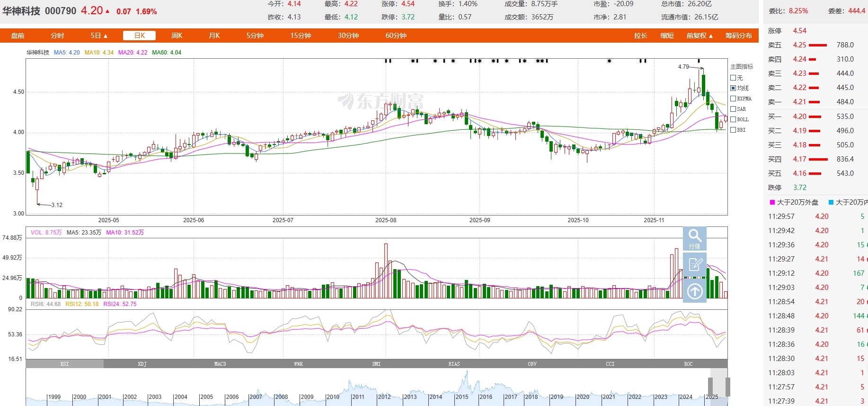Image resolution: width=868 pixels, height=406 pixels.
Task: Select the OBV indicator tab
Action: point(532,364)
